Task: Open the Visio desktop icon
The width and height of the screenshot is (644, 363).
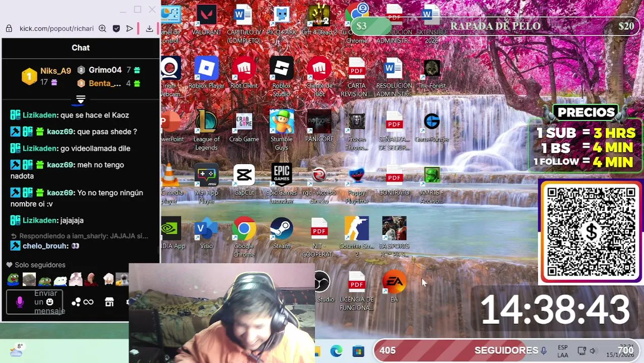Action: pos(207,234)
